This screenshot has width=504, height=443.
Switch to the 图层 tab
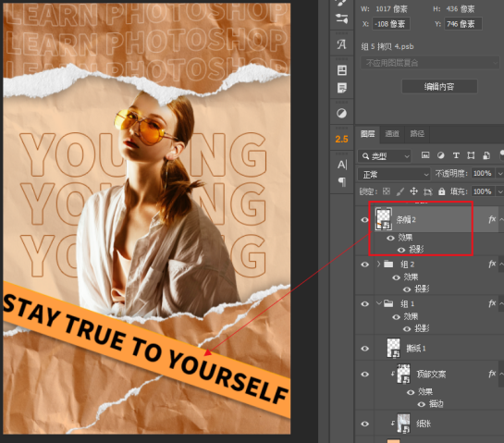(x=367, y=134)
